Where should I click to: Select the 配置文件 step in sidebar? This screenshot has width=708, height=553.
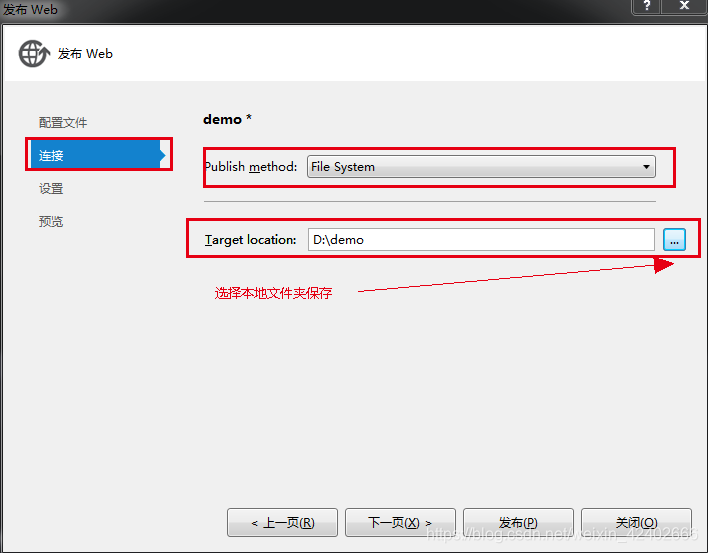63,122
